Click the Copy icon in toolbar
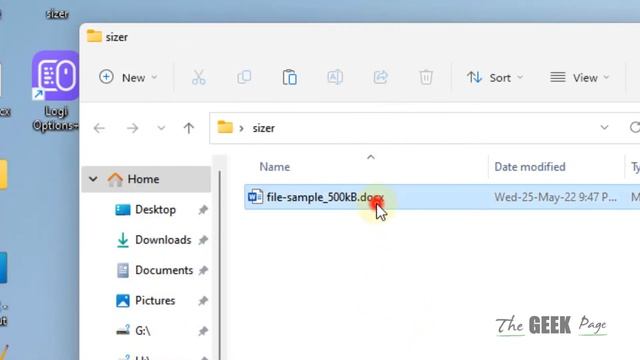640x360 pixels. coord(244,77)
